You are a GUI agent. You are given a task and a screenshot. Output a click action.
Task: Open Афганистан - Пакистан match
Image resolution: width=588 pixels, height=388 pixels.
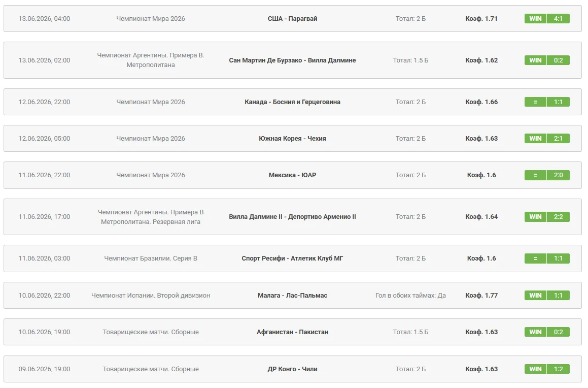click(292, 332)
